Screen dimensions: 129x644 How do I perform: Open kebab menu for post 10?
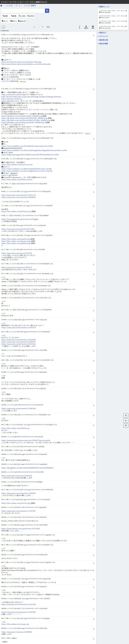click(x=94, y=236)
